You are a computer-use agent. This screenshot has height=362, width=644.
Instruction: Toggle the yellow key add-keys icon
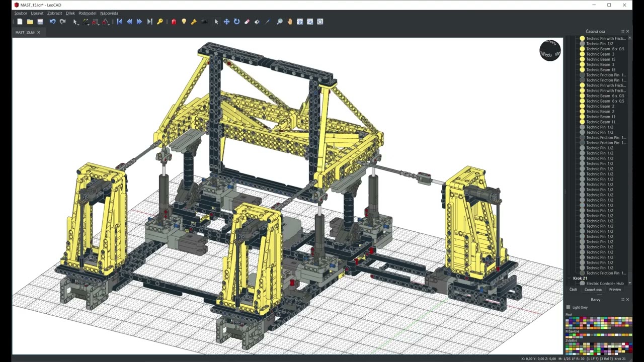coord(160,22)
